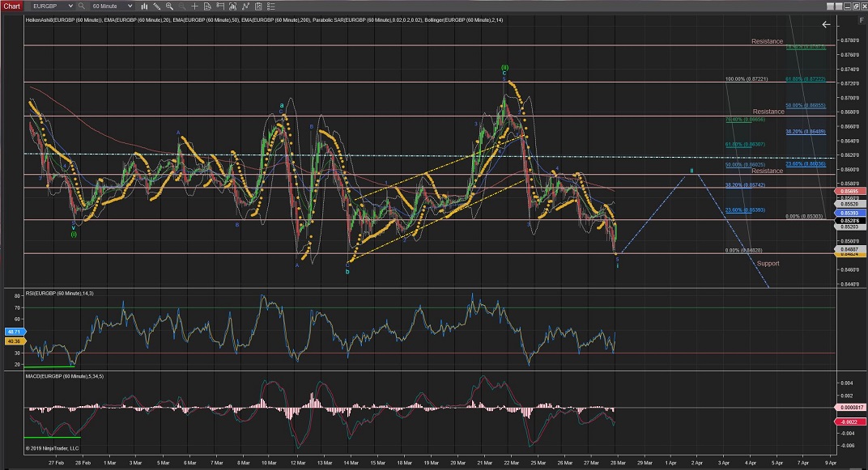Click the white left arrow on chart
868x470 pixels.
point(826,25)
